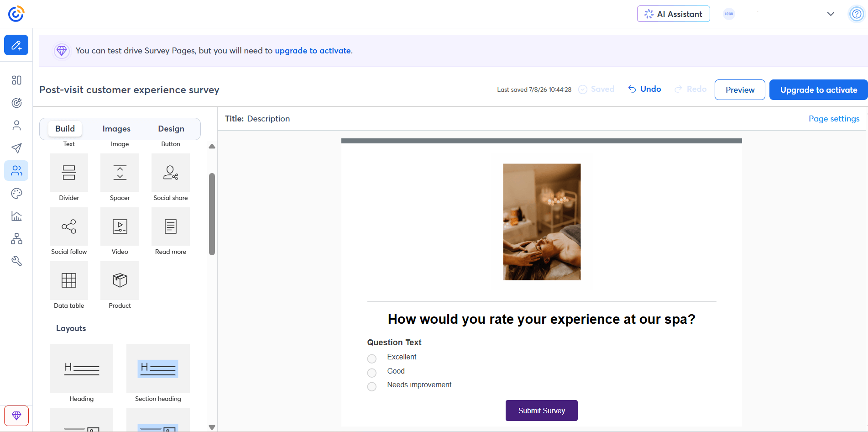
Task: Click the Constant Contact logo
Action: click(16, 14)
